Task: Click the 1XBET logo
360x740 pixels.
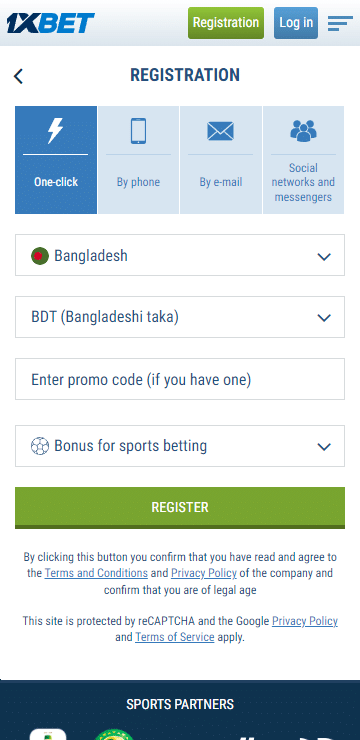Action: 50,23
